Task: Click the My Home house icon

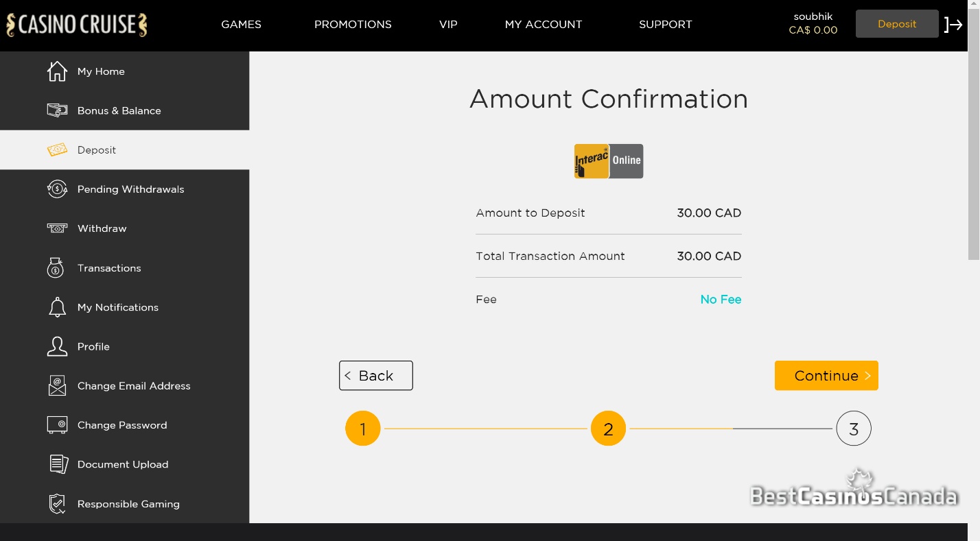Action: point(57,71)
